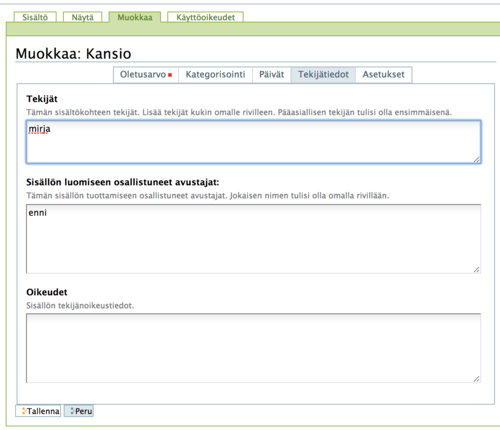
Task: Open the Käyttöoikeudet tab
Action: (x=205, y=17)
